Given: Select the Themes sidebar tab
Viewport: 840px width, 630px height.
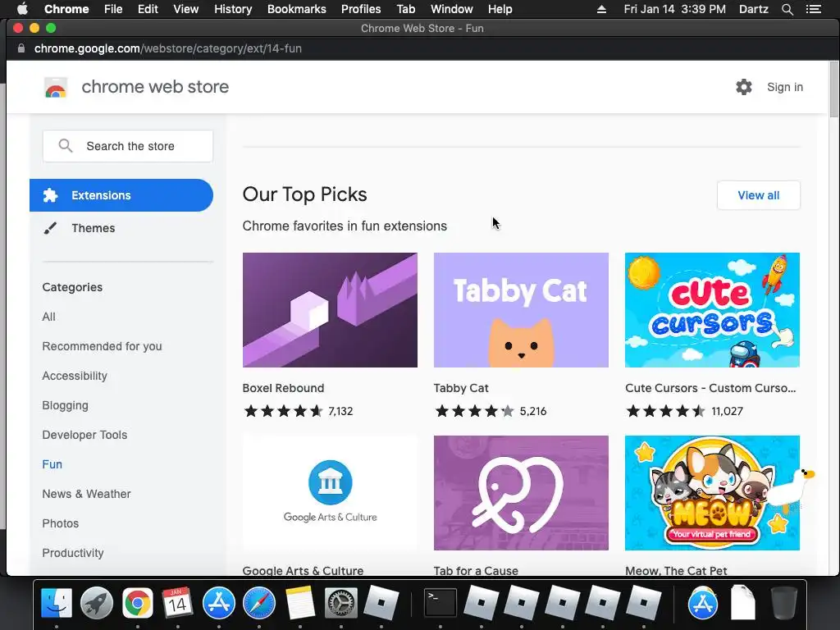Looking at the screenshot, I should [x=121, y=228].
